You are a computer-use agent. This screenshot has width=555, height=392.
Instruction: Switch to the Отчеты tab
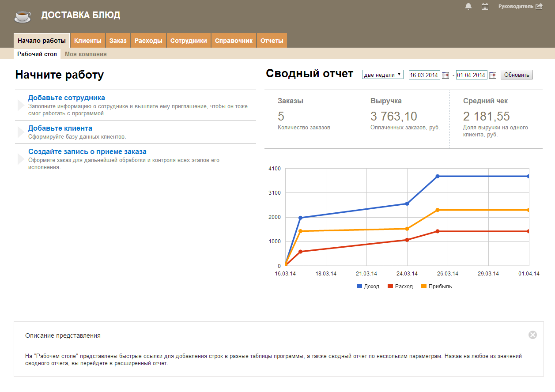click(272, 41)
